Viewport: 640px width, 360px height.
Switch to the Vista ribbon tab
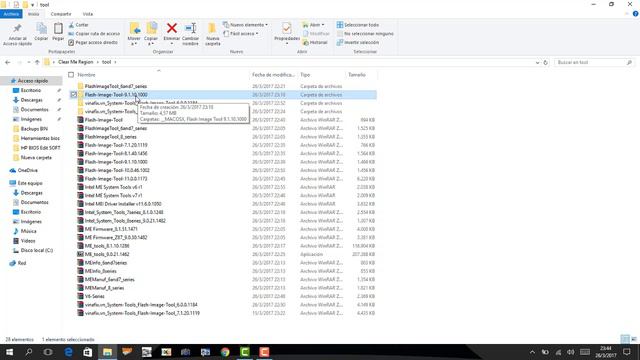click(87, 14)
